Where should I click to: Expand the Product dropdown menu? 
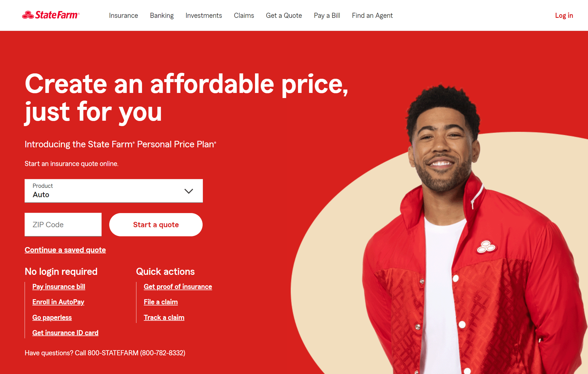(113, 190)
